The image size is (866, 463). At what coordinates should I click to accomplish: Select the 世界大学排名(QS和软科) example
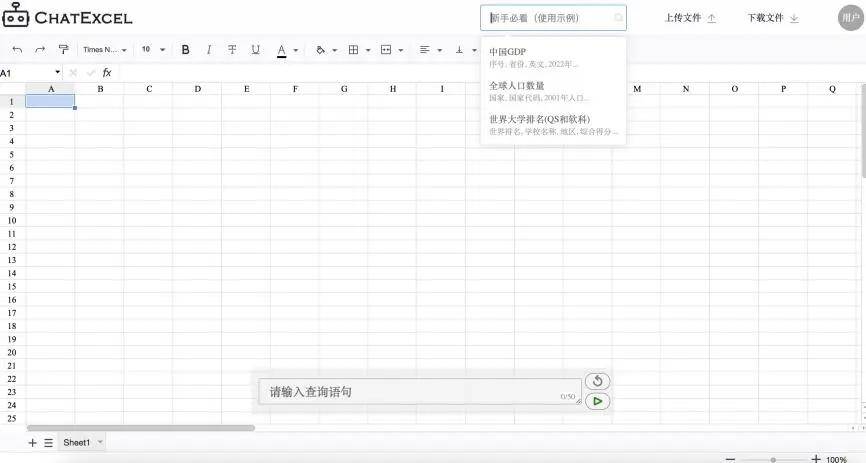click(x=553, y=125)
